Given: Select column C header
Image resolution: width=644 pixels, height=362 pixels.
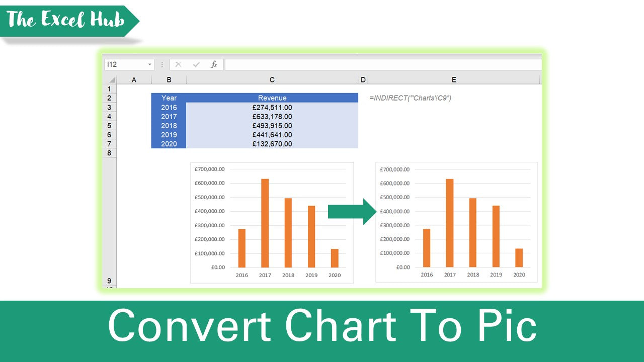Looking at the screenshot, I should [272, 80].
